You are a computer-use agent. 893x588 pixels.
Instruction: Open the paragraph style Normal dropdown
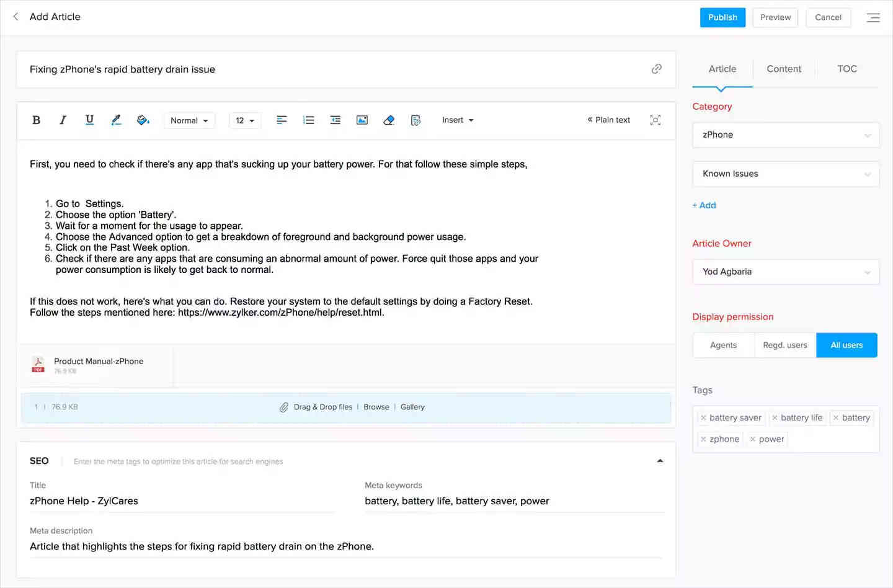click(189, 120)
